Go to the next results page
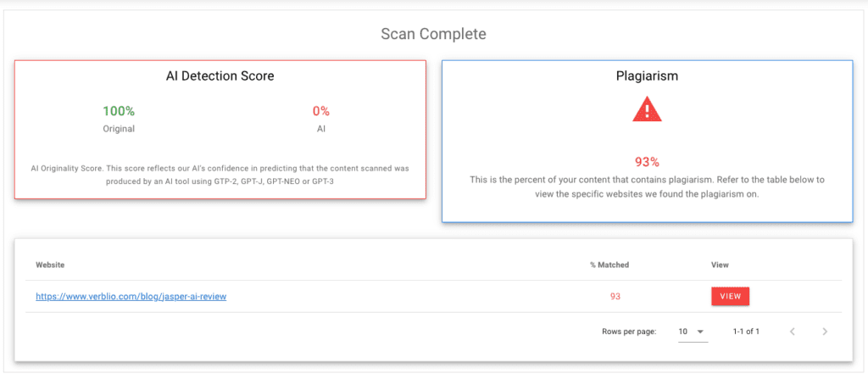 (x=825, y=332)
